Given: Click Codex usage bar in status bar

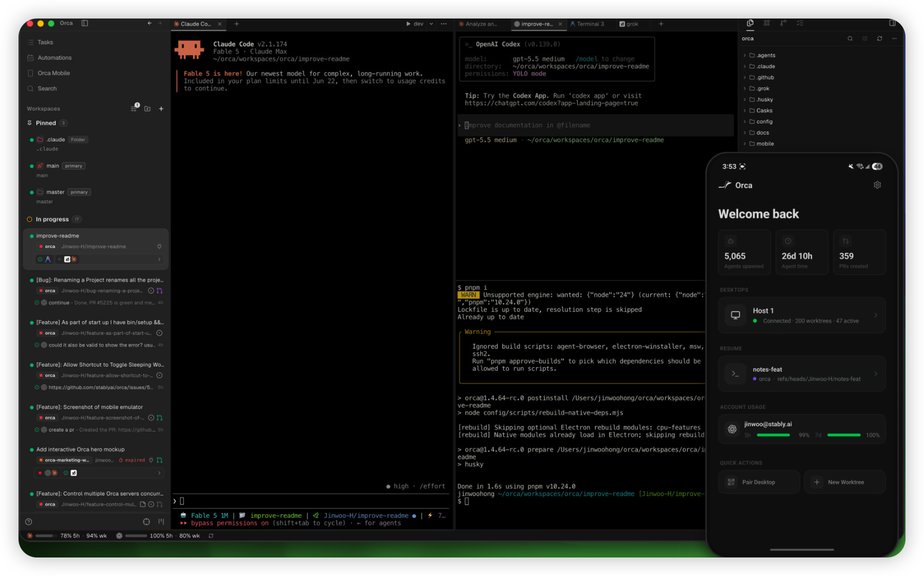Looking at the screenshot, I should (x=136, y=536).
